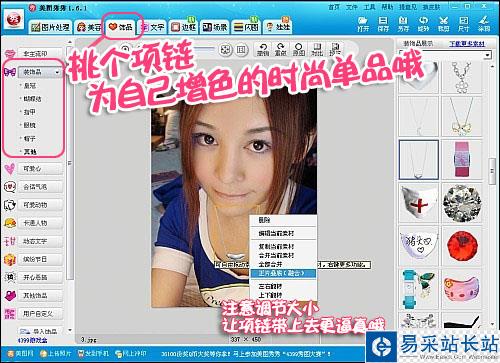Open the 文件 menu at top
This screenshot has width=500, height=363.
pyautogui.click(x=351, y=7)
